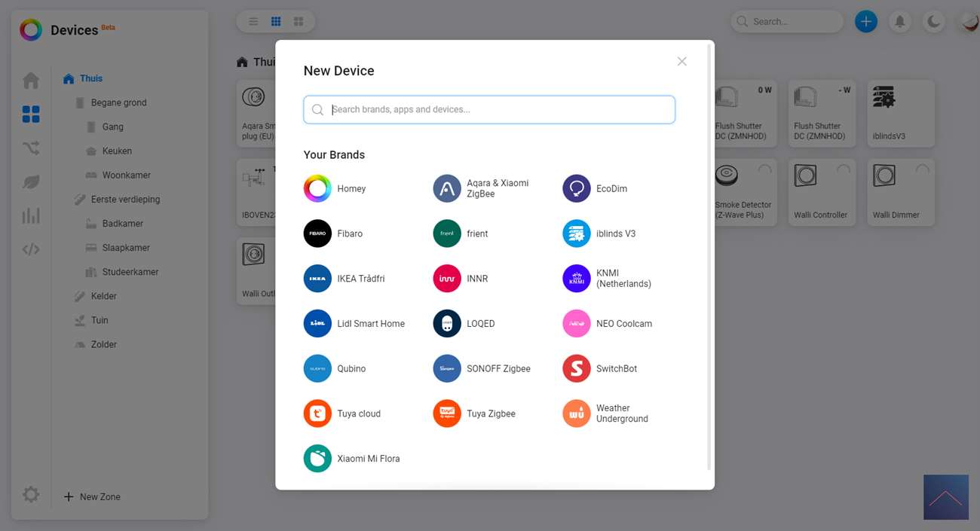
Task: Select the IKEA Trådfri brand
Action: (345, 279)
